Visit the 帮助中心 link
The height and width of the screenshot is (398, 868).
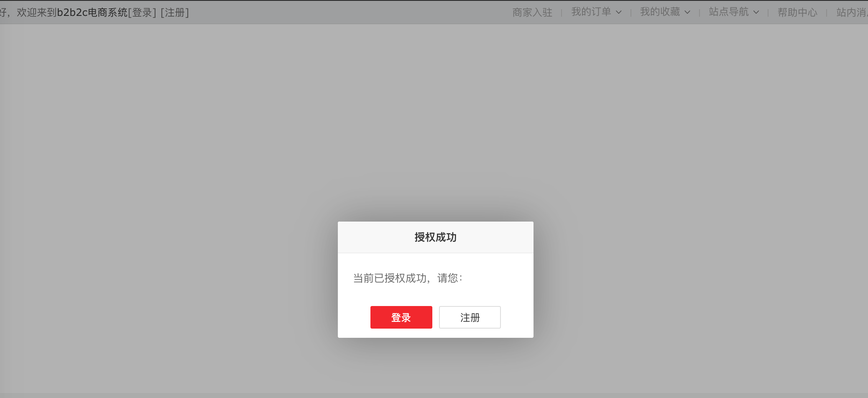click(x=797, y=13)
